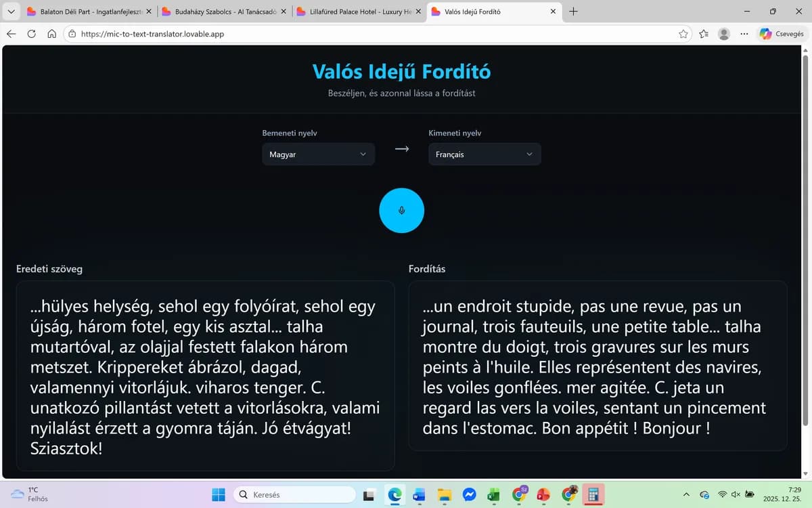Image resolution: width=812 pixels, height=508 pixels.
Task: Open Edge's three-dot settings menu
Action: click(x=744, y=34)
